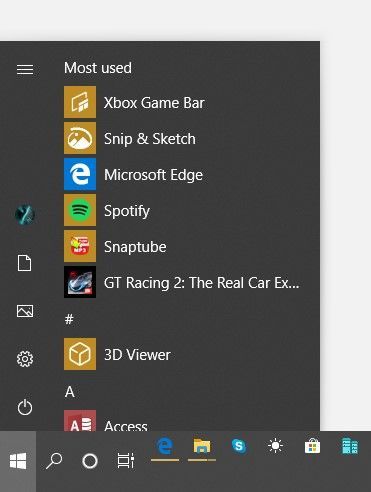Open taskbar Search magnifier
Screen dimensions: 371x492
tap(54, 461)
